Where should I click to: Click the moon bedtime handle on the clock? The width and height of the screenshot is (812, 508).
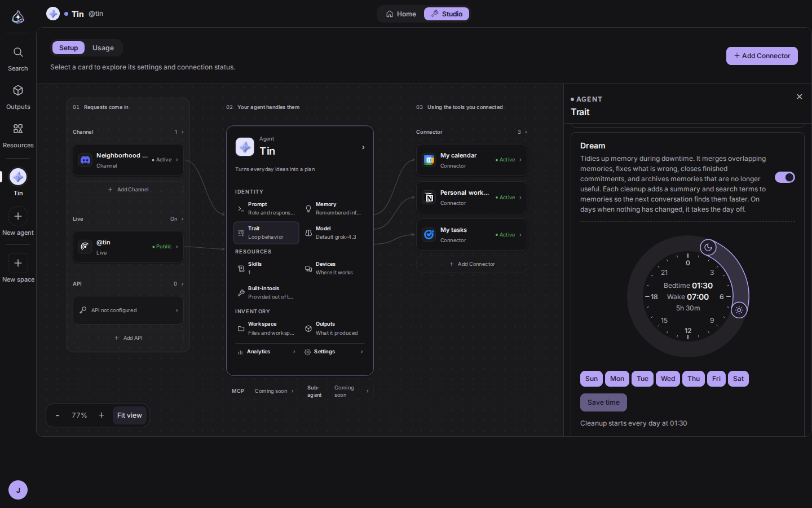click(708, 247)
